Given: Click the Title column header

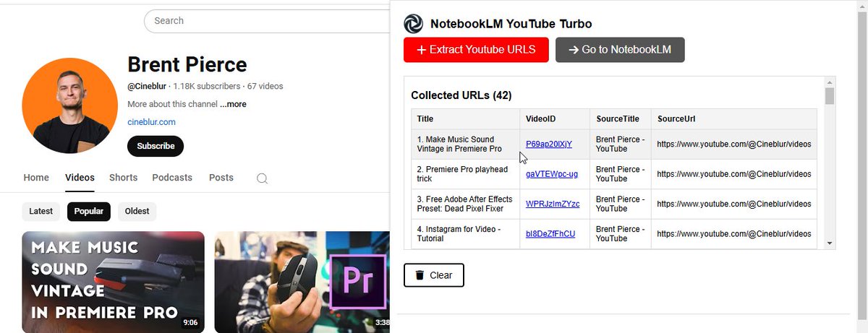Looking at the screenshot, I should [x=466, y=118].
